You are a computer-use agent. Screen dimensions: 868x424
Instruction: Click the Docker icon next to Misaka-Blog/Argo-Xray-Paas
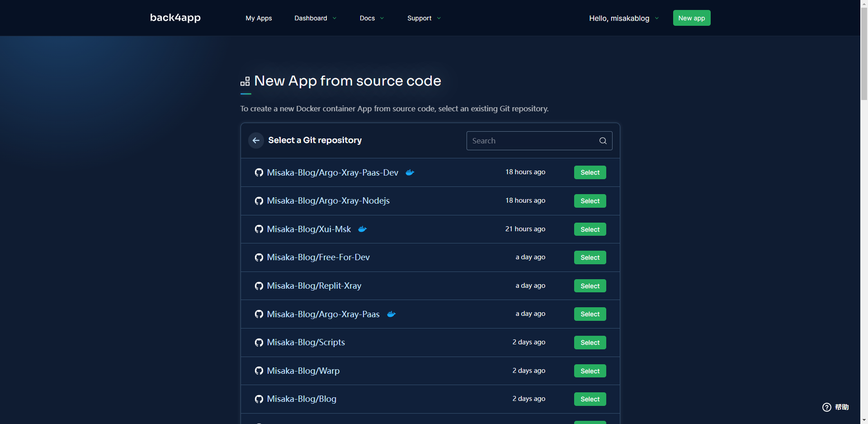click(x=392, y=314)
